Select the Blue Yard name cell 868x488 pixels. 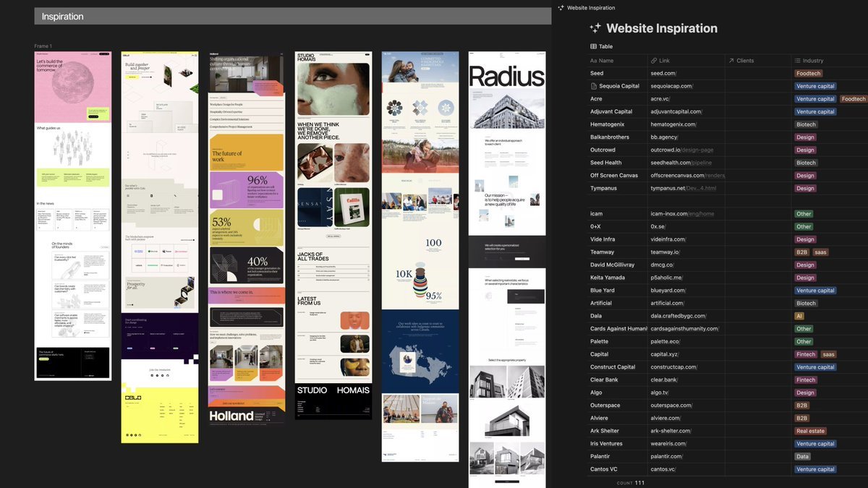[x=618, y=291]
